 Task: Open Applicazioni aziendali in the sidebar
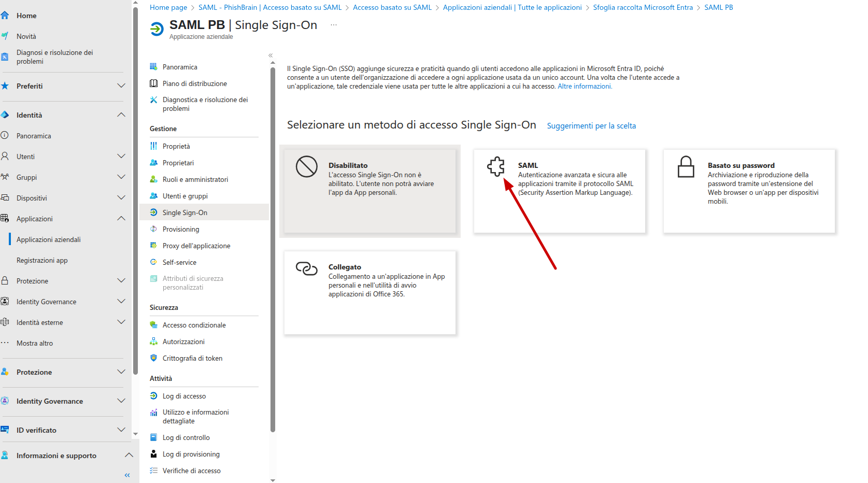pyautogui.click(x=49, y=239)
